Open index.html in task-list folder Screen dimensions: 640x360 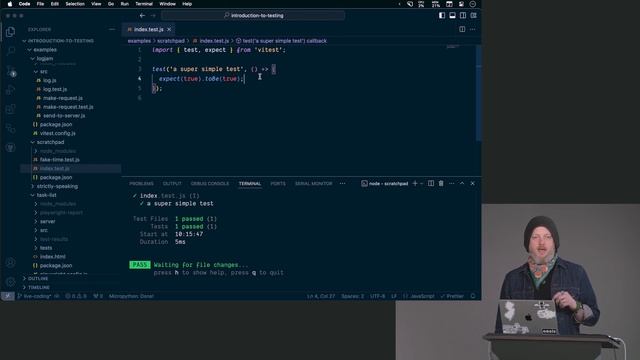[53, 257]
